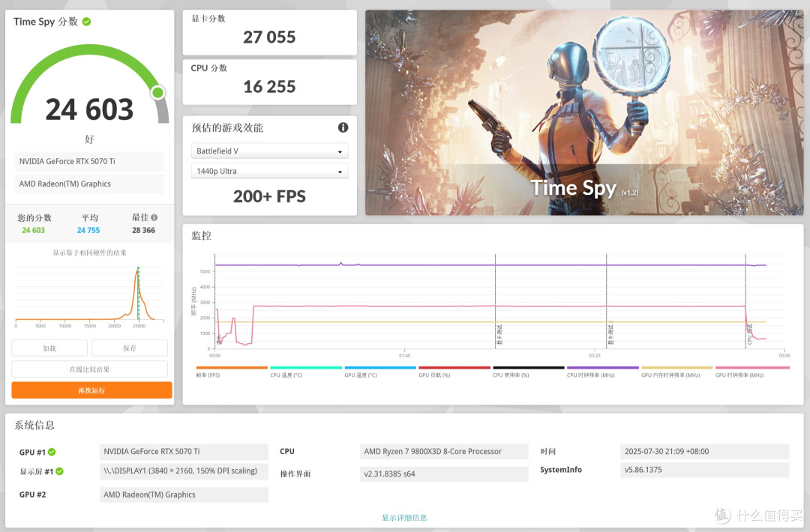Screen dimensions: 810x532
Task: Click the 保存 button
Action: click(x=130, y=348)
